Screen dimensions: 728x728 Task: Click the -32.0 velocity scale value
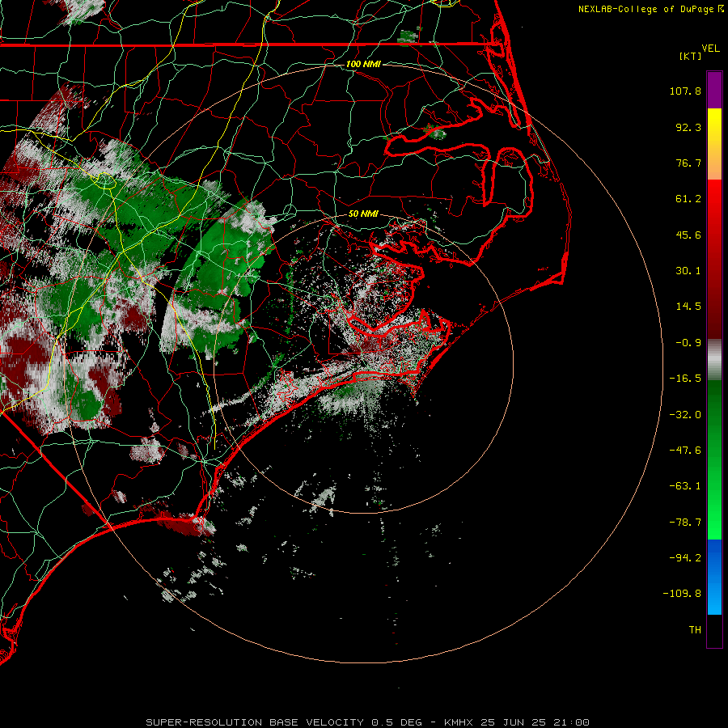(x=685, y=415)
